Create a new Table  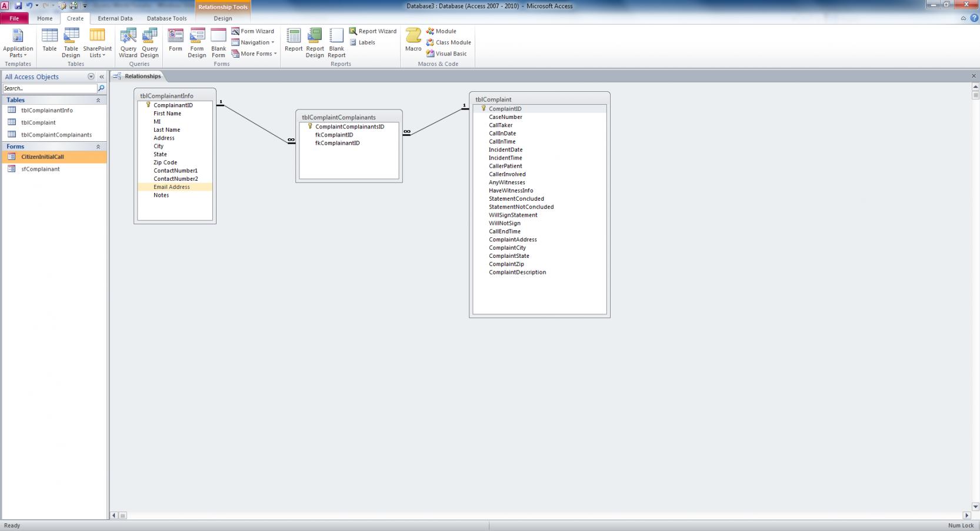pyautogui.click(x=49, y=40)
